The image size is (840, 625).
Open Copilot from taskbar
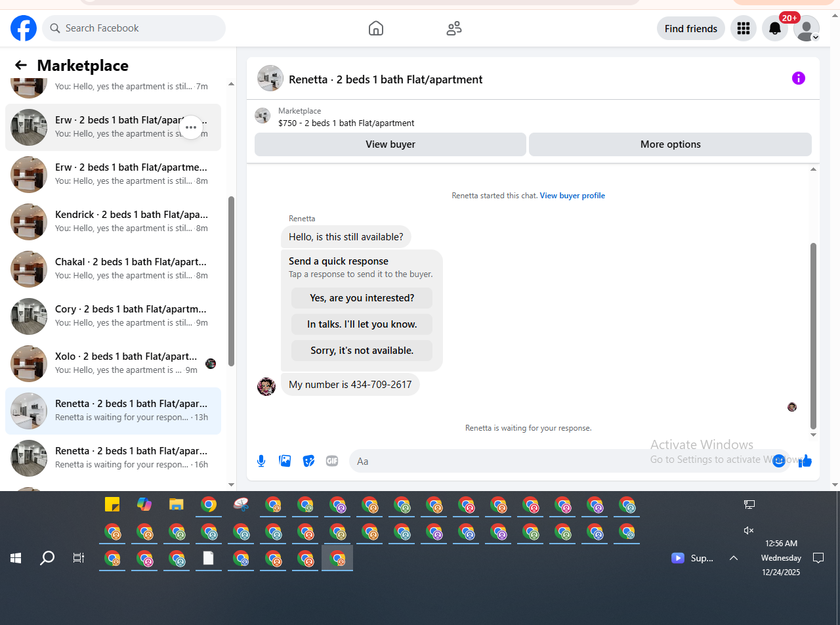pos(144,505)
